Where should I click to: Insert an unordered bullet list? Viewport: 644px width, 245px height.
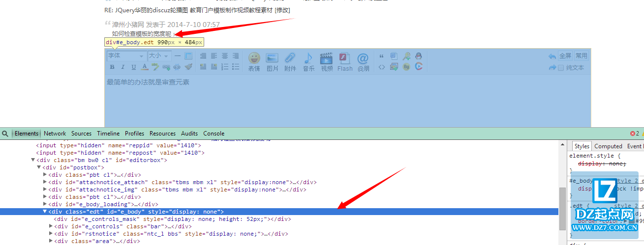point(236,67)
